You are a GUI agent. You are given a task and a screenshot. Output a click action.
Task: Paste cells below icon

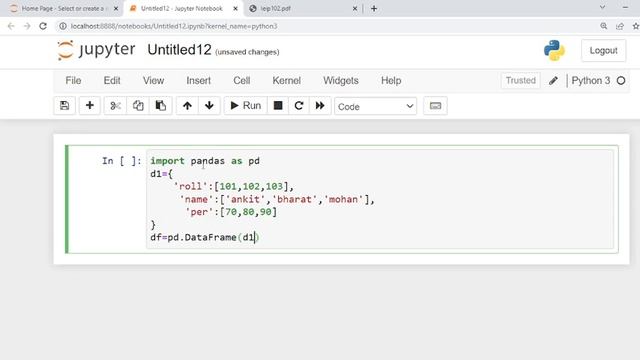[161, 106]
